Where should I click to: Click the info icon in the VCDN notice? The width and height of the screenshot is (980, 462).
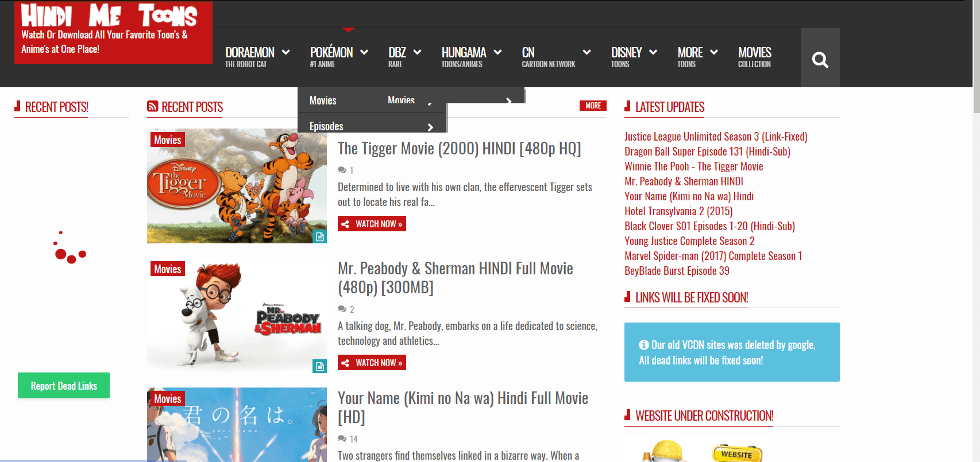[644, 345]
